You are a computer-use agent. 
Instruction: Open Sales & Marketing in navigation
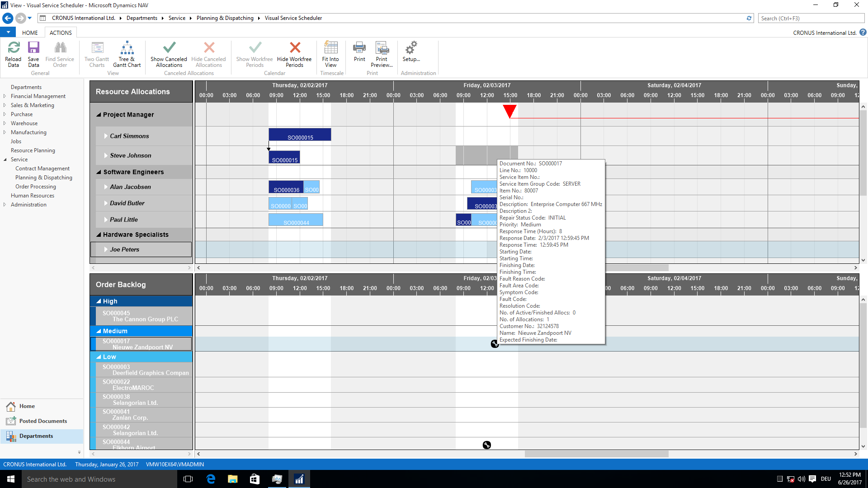(33, 105)
